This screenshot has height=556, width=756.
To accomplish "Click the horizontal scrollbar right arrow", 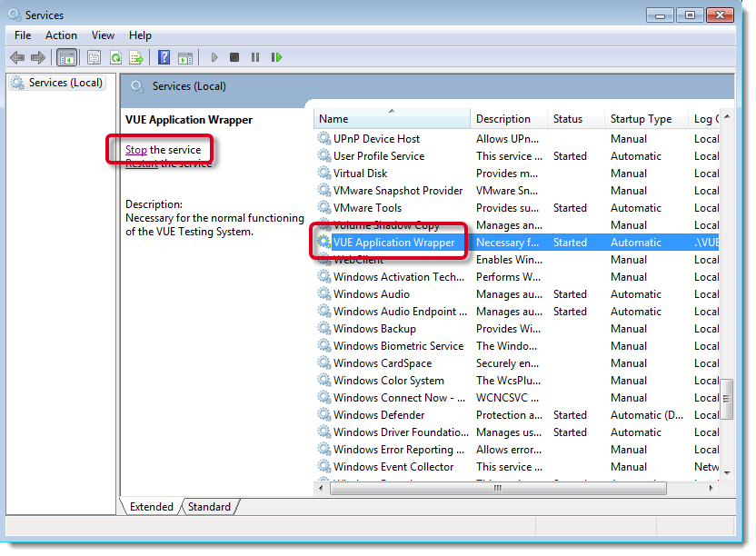I will [x=711, y=488].
